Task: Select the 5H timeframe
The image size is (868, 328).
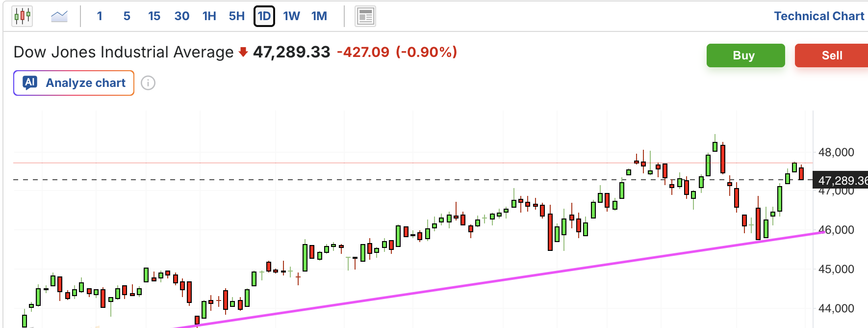Action: (237, 16)
